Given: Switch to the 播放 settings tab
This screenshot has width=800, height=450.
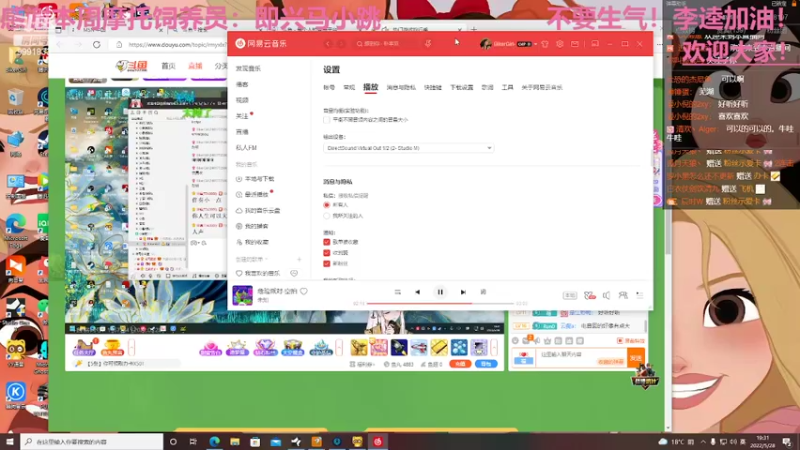Looking at the screenshot, I should click(370, 87).
